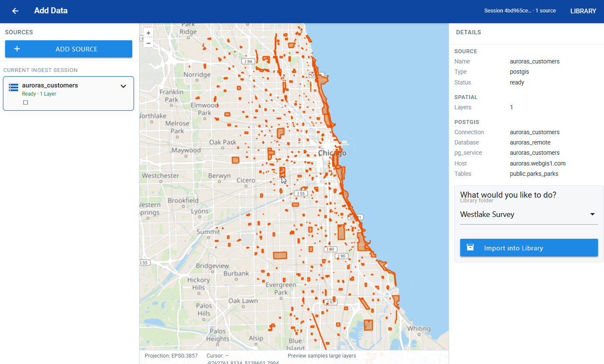604x364 pixels.
Task: Click the Westlake Survey dropdown arrow
Action: coord(592,214)
